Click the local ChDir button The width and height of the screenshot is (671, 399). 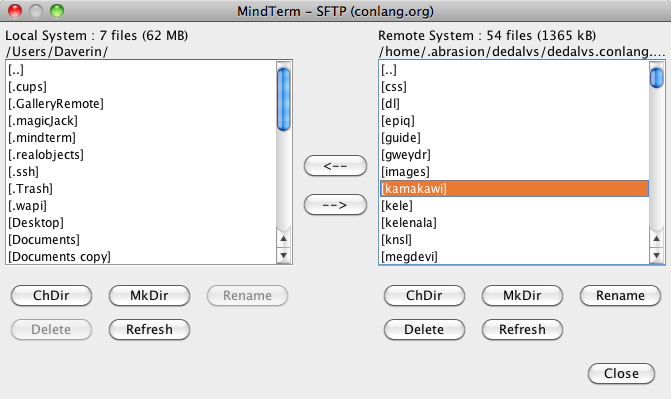coord(51,295)
